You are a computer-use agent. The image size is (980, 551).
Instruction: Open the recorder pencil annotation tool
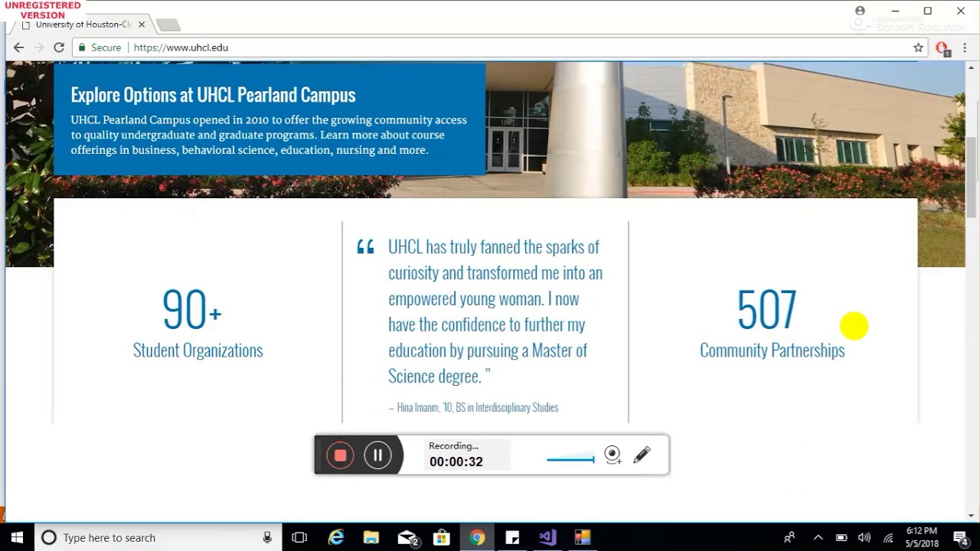[x=642, y=455]
